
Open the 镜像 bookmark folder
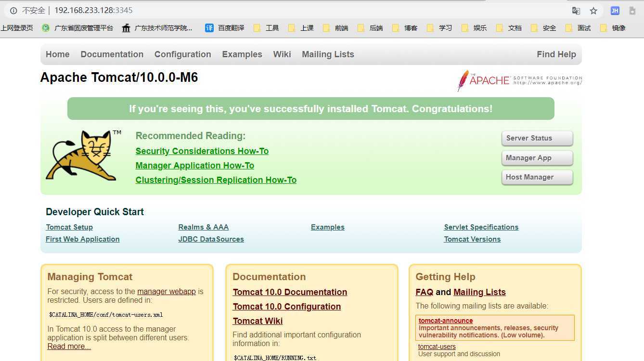click(613, 28)
